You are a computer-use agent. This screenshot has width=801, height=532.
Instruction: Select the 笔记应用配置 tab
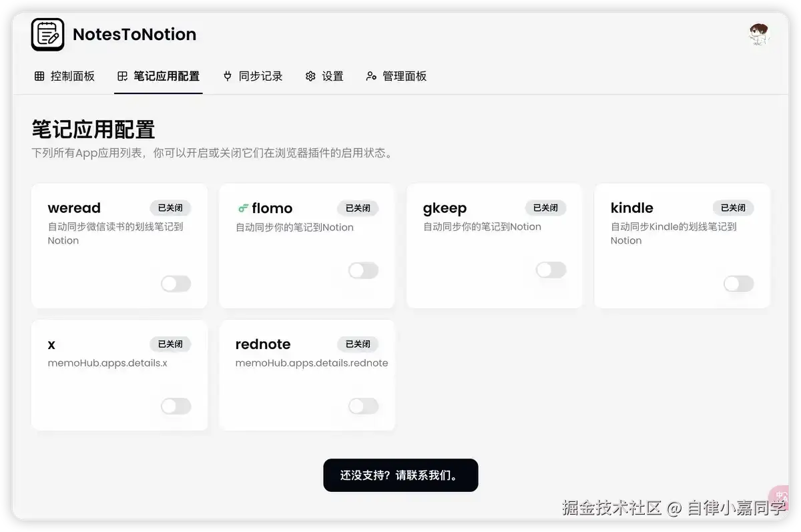pos(158,76)
